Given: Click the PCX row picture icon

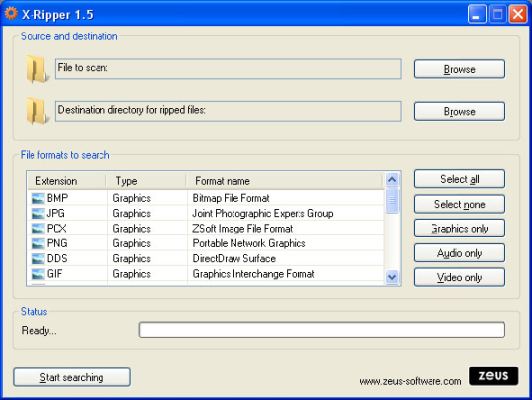Looking at the screenshot, I should [x=37, y=229].
